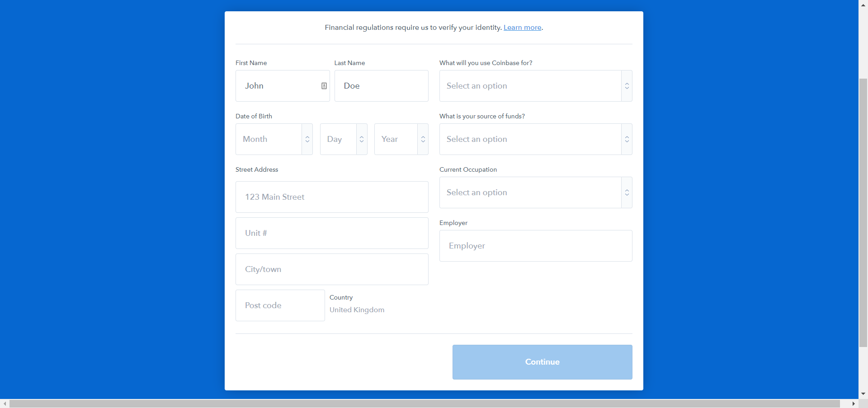Screen dimensions: 868x408
Task: Click the First Name field containing John
Action: (x=283, y=86)
